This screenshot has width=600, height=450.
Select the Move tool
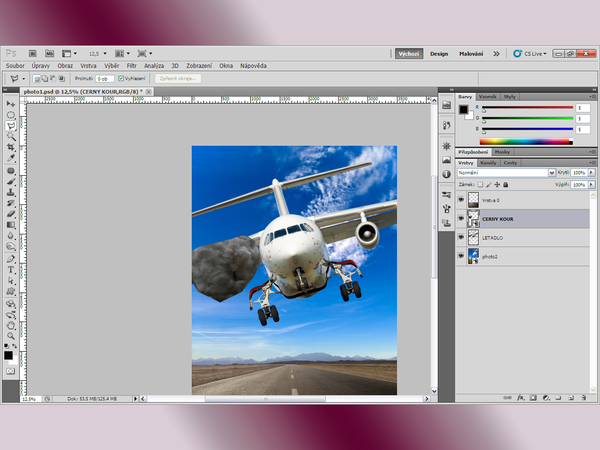(11, 103)
